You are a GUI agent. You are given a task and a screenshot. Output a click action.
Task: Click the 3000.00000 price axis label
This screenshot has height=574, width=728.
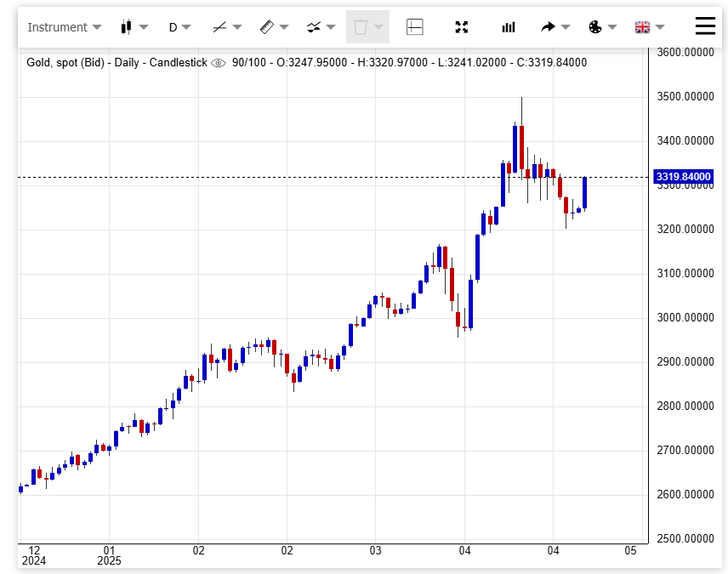point(685,318)
